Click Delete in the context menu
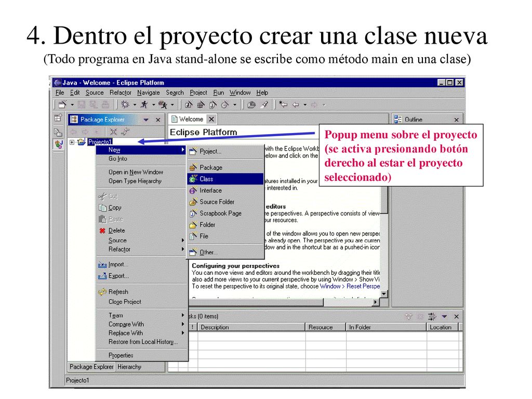This screenshot has height=399, width=532. tap(141, 230)
